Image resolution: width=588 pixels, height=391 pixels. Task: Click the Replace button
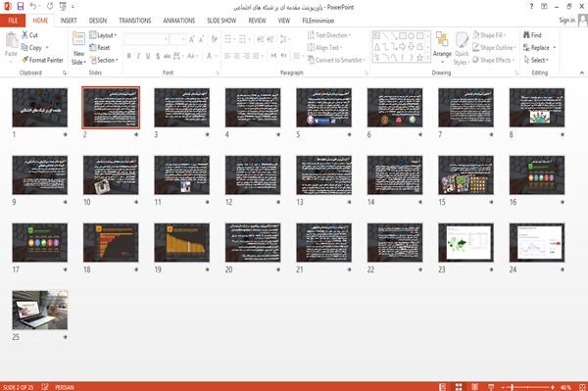[539, 48]
